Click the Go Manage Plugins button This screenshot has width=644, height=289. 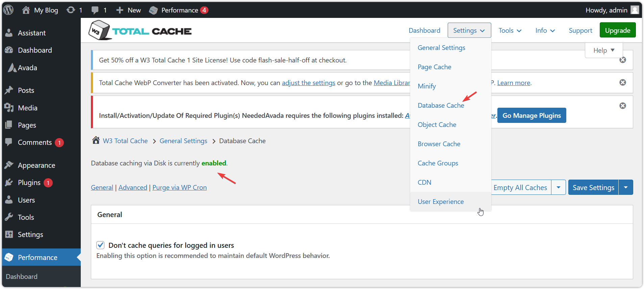(531, 115)
